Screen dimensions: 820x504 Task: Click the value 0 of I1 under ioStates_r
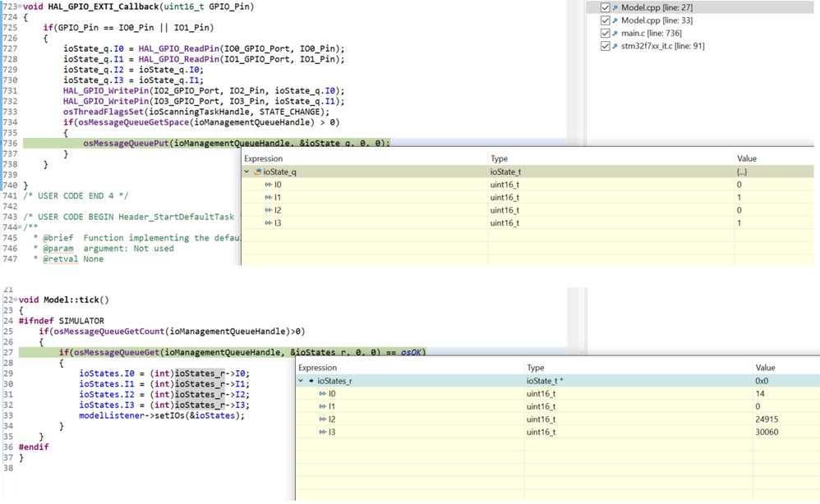758,406
